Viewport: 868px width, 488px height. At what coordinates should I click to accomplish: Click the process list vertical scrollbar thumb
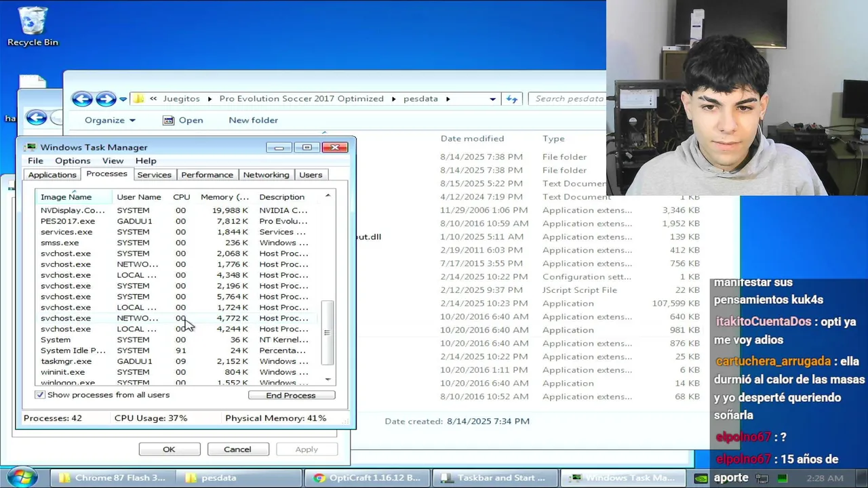[x=328, y=333]
